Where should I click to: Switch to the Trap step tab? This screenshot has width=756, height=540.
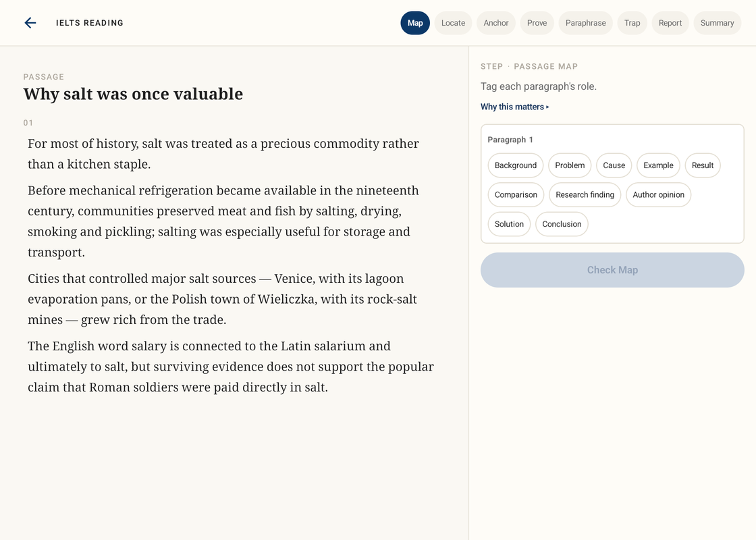(632, 23)
